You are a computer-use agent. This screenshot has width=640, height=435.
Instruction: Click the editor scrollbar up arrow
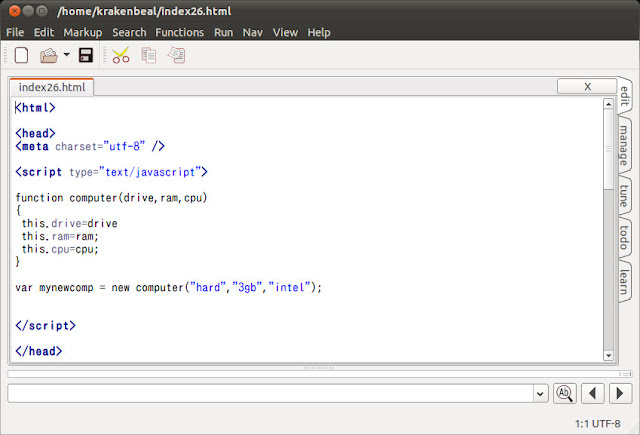(609, 104)
